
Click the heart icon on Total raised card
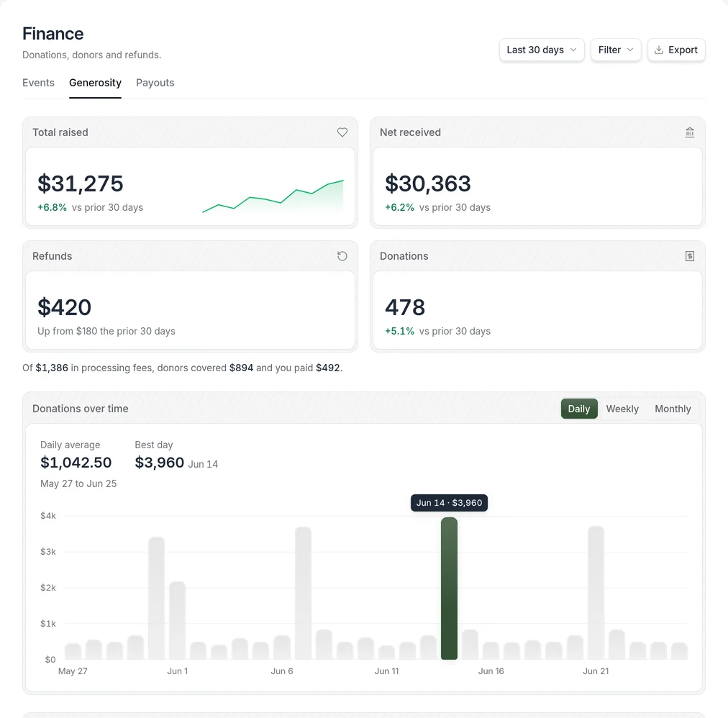coord(342,132)
